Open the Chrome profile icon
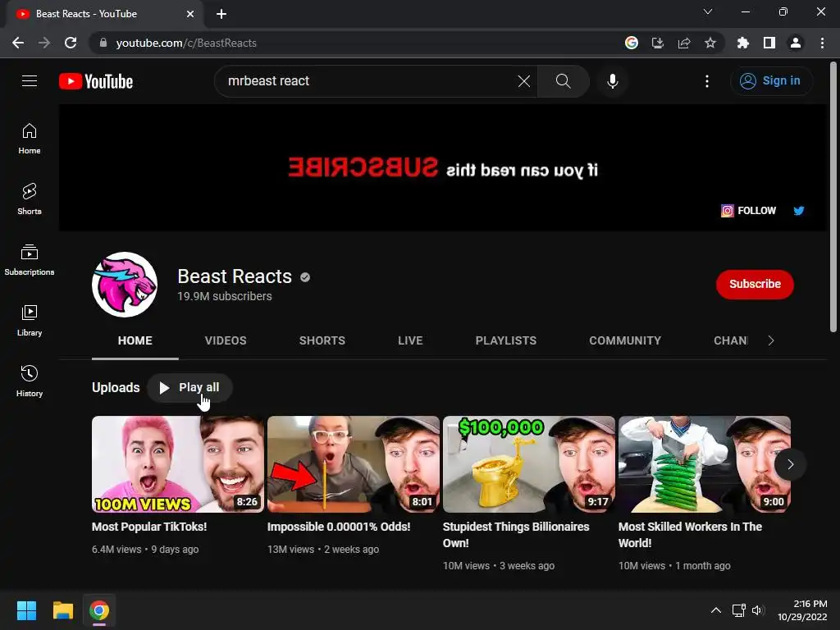The height and width of the screenshot is (630, 840). [x=796, y=43]
